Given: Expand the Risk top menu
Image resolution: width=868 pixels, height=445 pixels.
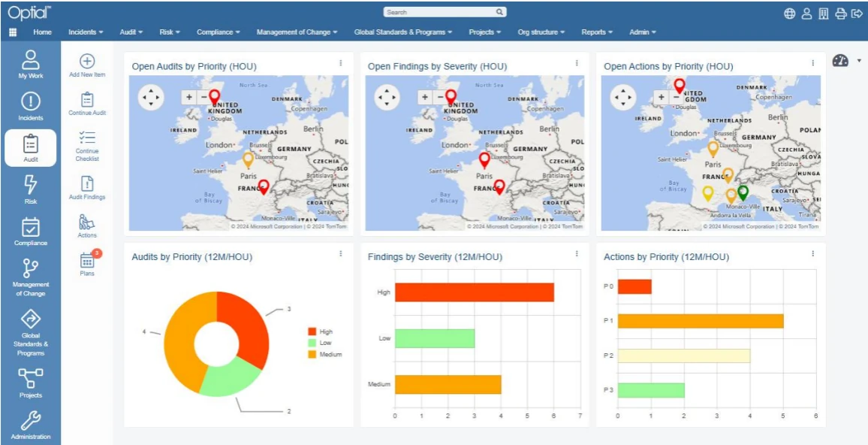Looking at the screenshot, I should [170, 32].
